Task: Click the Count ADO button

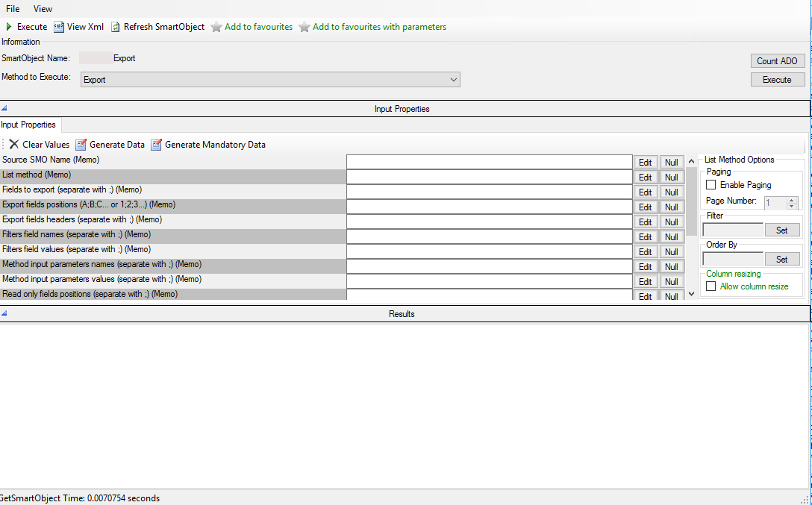Action: [777, 61]
